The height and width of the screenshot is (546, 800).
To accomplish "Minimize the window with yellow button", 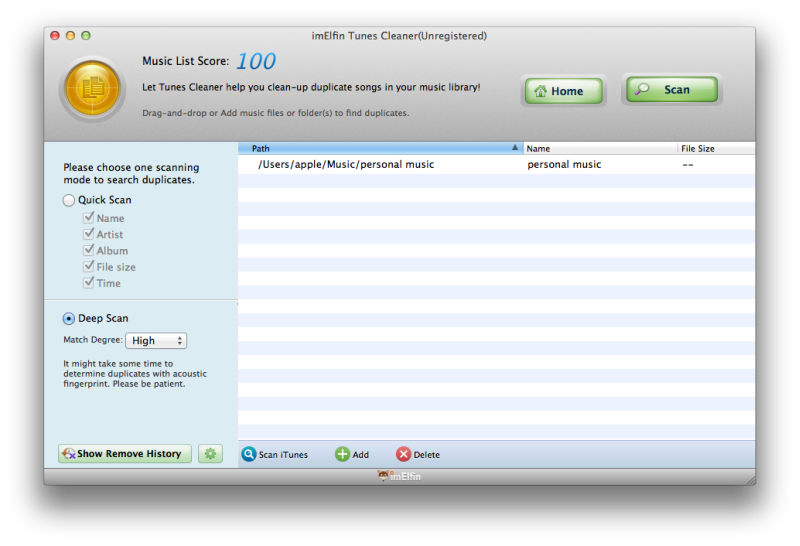I will click(x=70, y=35).
